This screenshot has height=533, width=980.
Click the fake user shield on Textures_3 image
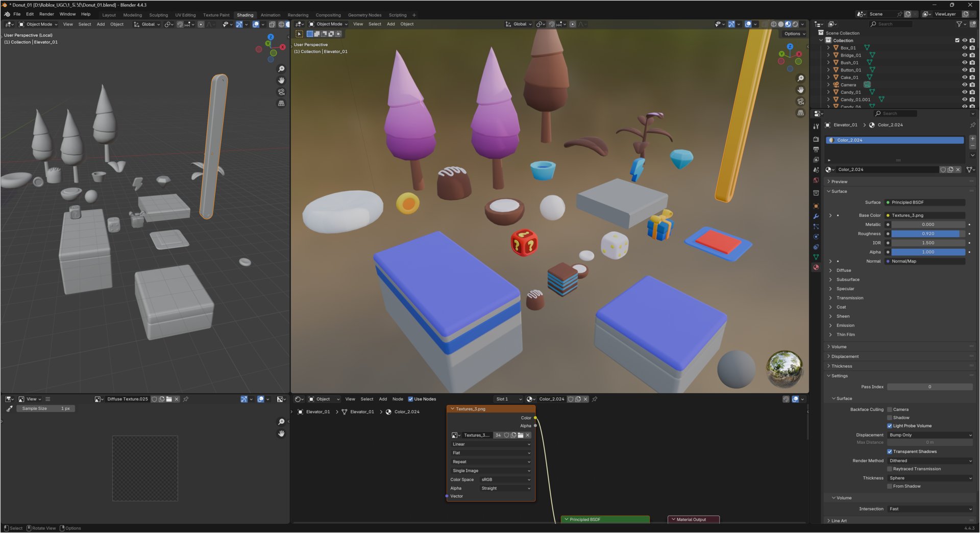tap(506, 435)
